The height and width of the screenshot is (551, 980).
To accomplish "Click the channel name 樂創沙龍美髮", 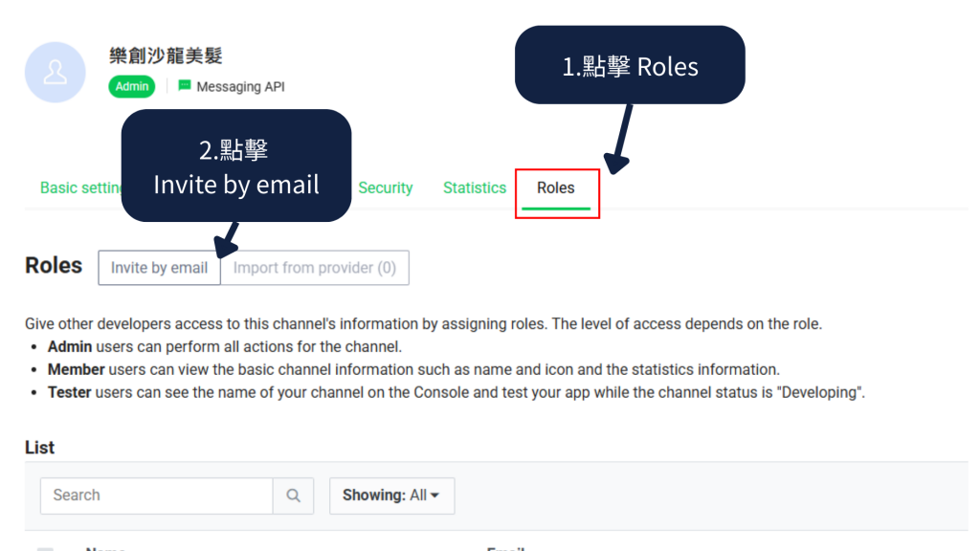I will coord(166,55).
